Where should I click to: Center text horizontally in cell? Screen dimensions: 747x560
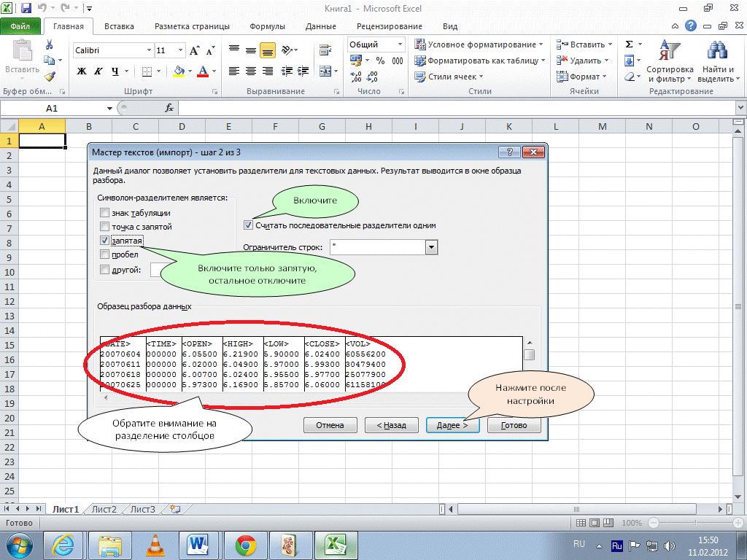pyautogui.click(x=251, y=71)
